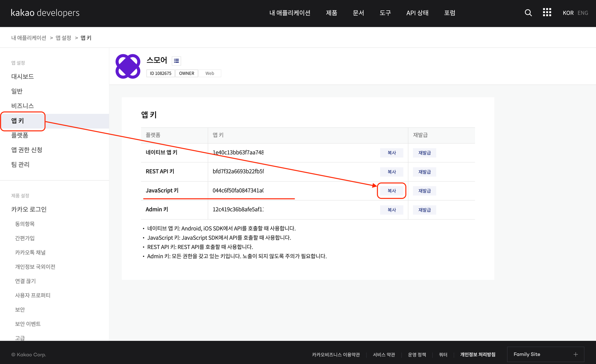The height and width of the screenshot is (364, 596).
Task: Click the app list icon beside 스모어
Action: point(176,61)
